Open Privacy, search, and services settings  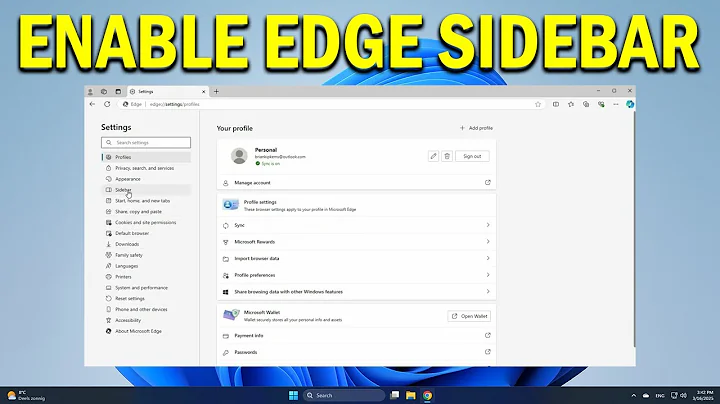[146, 168]
